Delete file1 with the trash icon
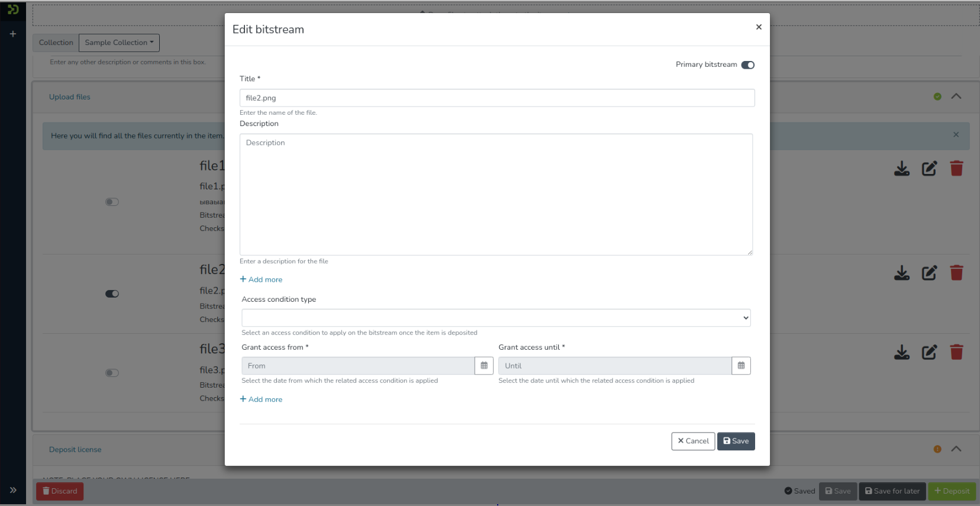This screenshot has height=506, width=980. 956,169
